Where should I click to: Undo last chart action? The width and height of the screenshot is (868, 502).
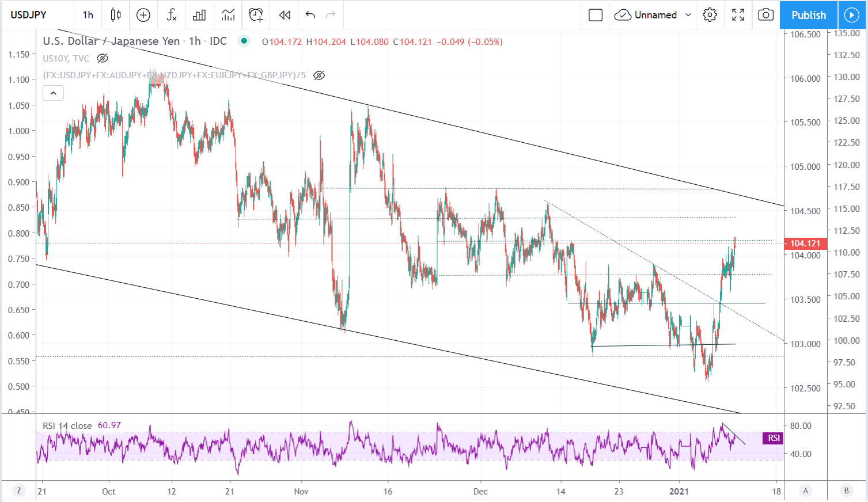point(310,15)
